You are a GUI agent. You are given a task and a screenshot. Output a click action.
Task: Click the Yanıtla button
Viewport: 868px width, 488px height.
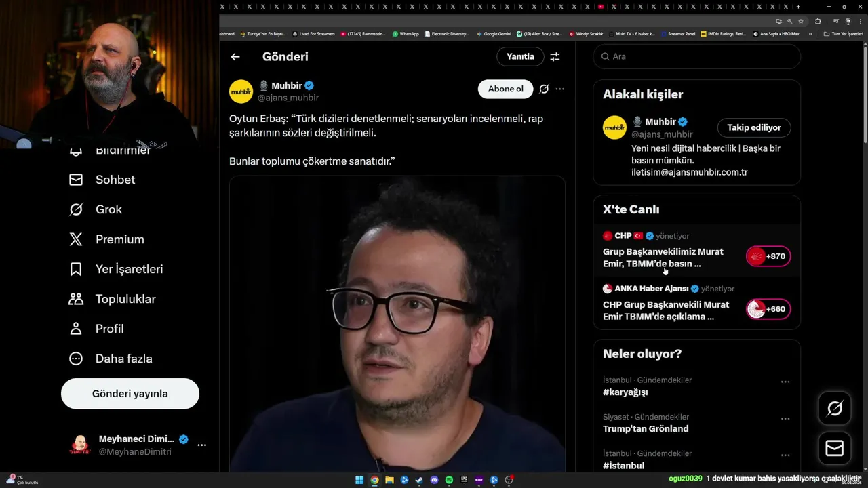pos(520,56)
